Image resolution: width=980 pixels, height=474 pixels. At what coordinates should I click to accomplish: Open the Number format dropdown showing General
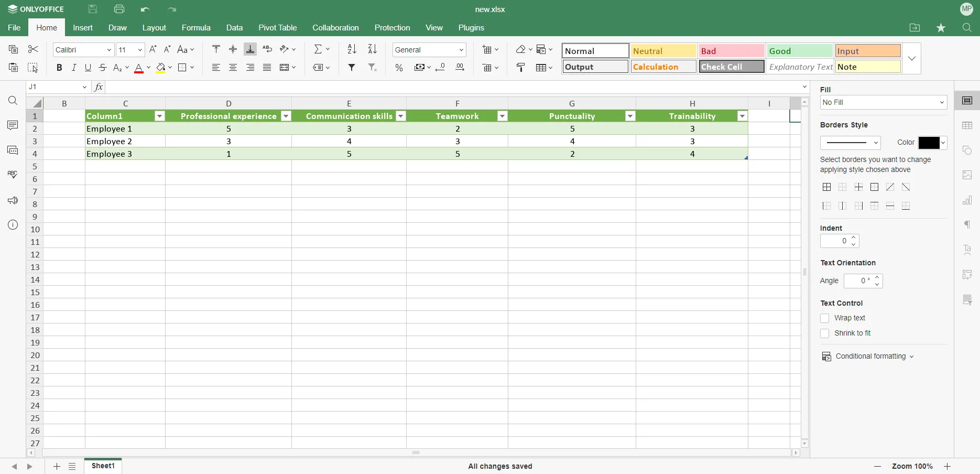pyautogui.click(x=429, y=50)
